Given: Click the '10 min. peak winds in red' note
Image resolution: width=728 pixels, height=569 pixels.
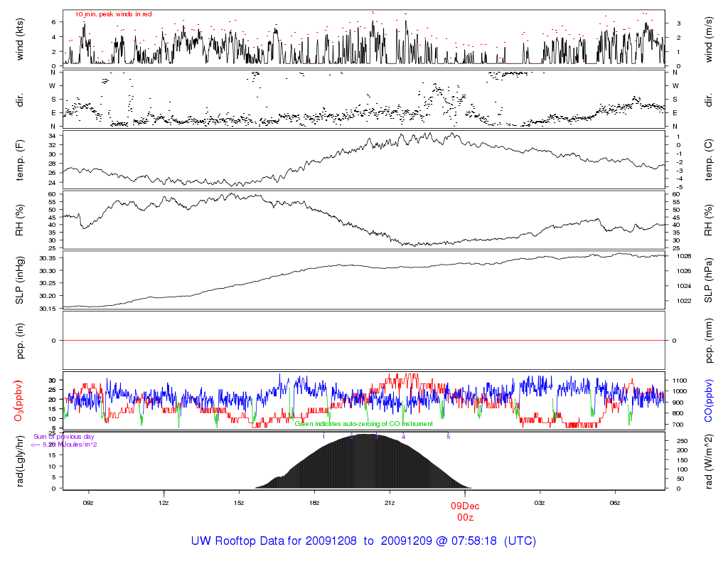Looking at the screenshot, I should click(113, 14).
